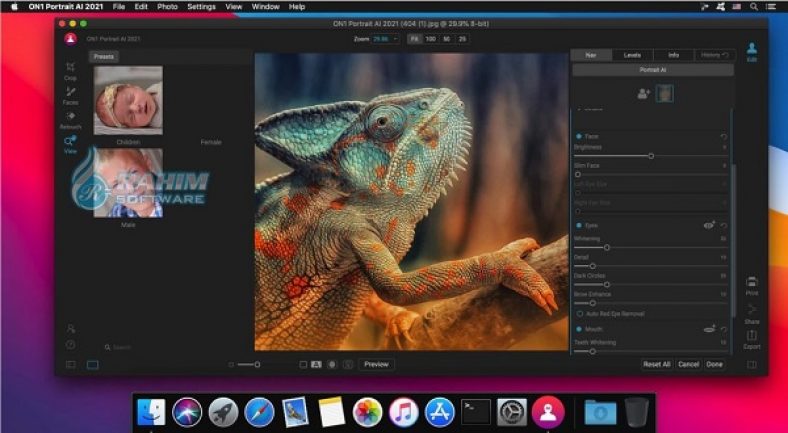Open the user account icon at bottom left

coord(71,329)
